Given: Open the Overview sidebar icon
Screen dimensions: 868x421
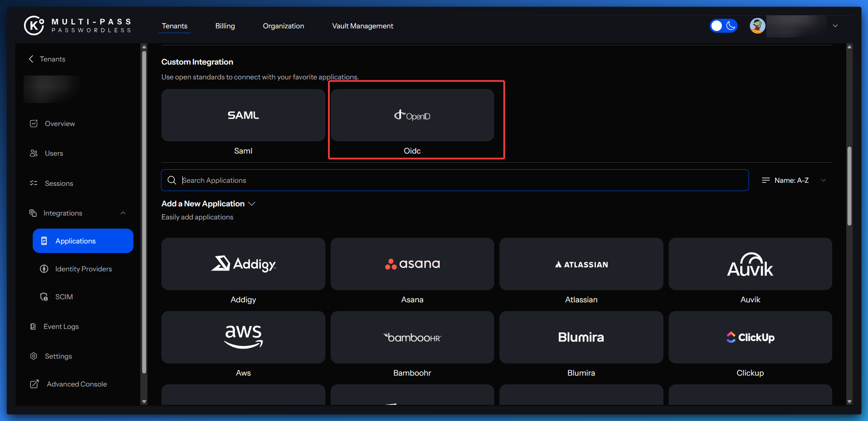Looking at the screenshot, I should click(x=34, y=123).
